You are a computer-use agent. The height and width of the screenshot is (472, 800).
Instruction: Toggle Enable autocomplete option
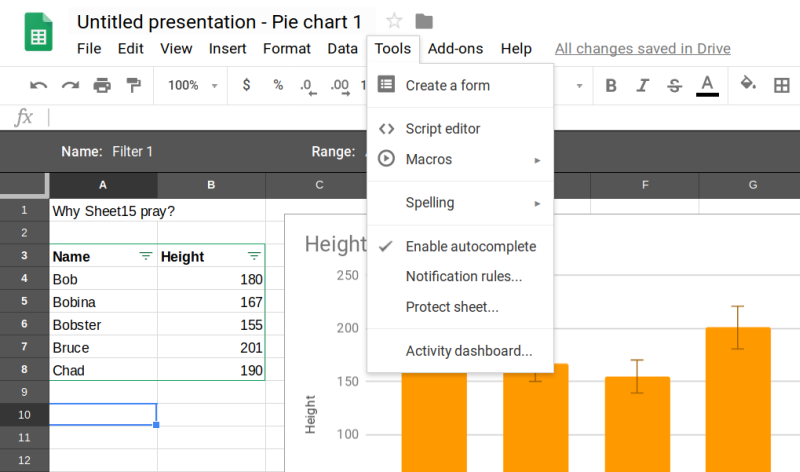(x=470, y=246)
